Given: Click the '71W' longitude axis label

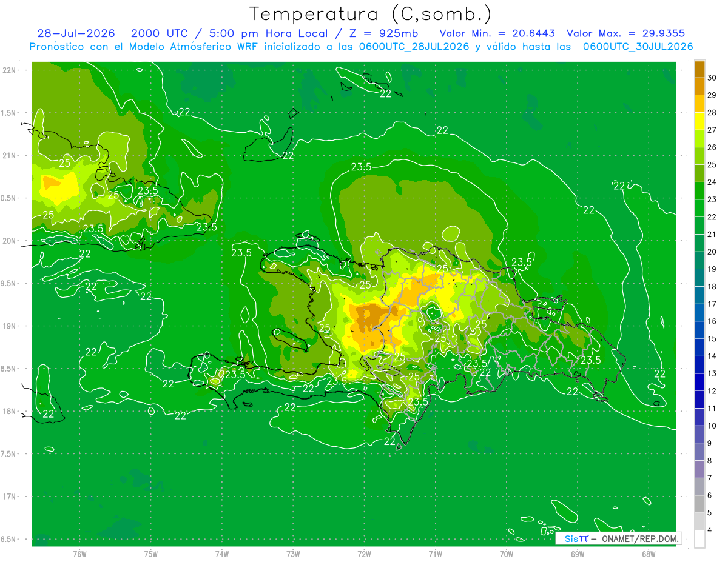Looking at the screenshot, I should 435,554.
